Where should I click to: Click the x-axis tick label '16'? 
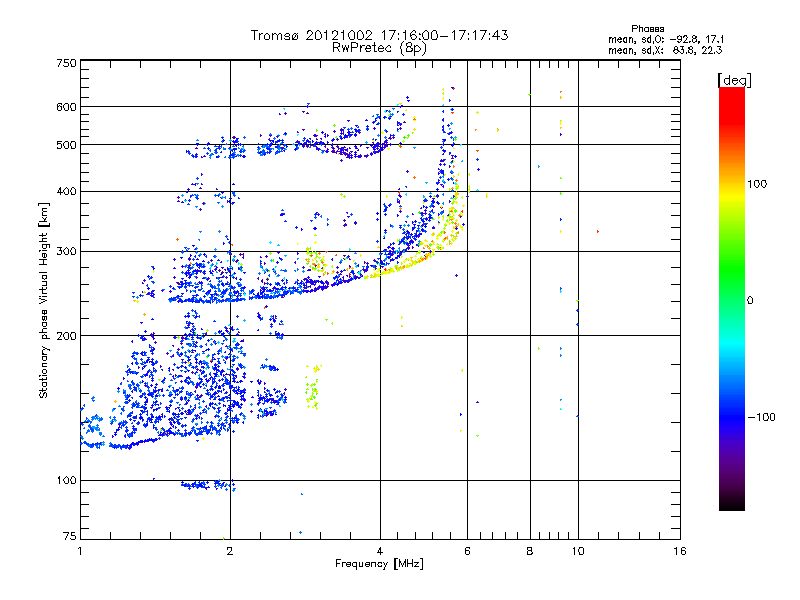click(680, 551)
